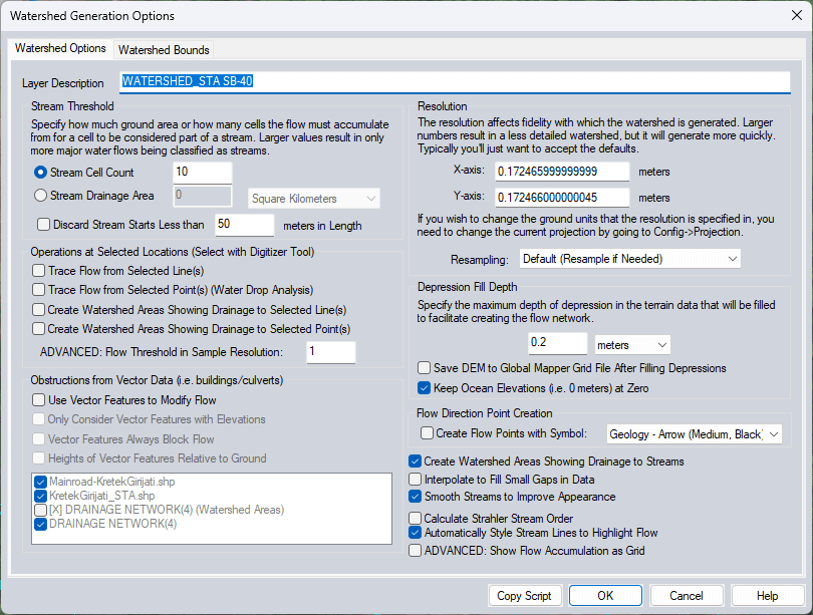
Task: Click the Copy Script button
Action: tap(524, 595)
